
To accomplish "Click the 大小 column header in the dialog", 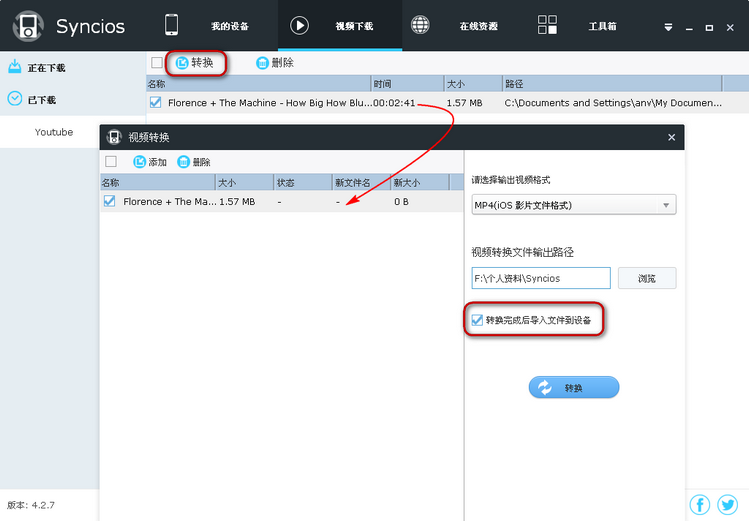I will 245,182.
